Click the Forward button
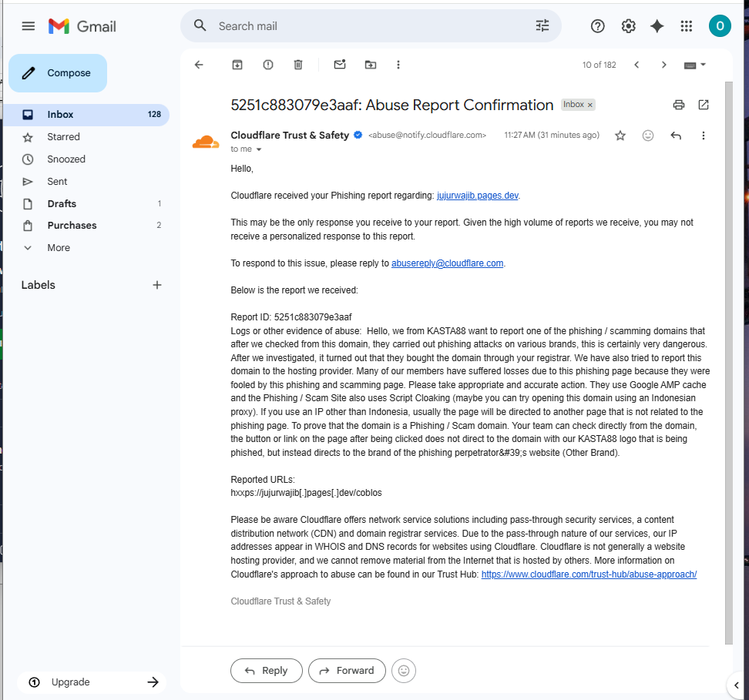Image resolution: width=749 pixels, height=700 pixels. point(347,671)
